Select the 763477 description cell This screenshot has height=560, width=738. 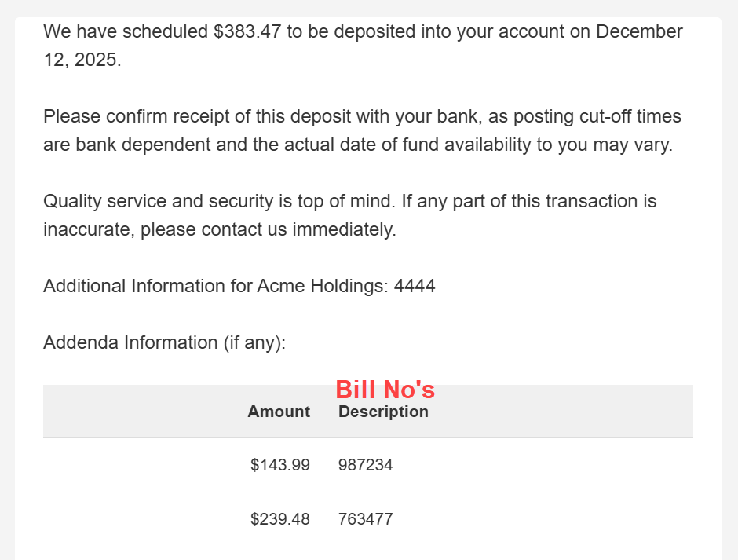(x=366, y=519)
